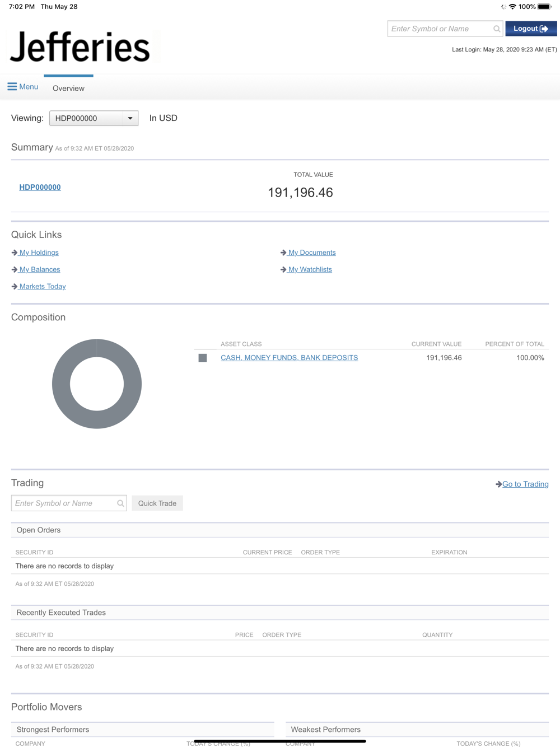Focus the Trading symbol search field
The height and width of the screenshot is (747, 560).
pyautogui.click(x=69, y=503)
